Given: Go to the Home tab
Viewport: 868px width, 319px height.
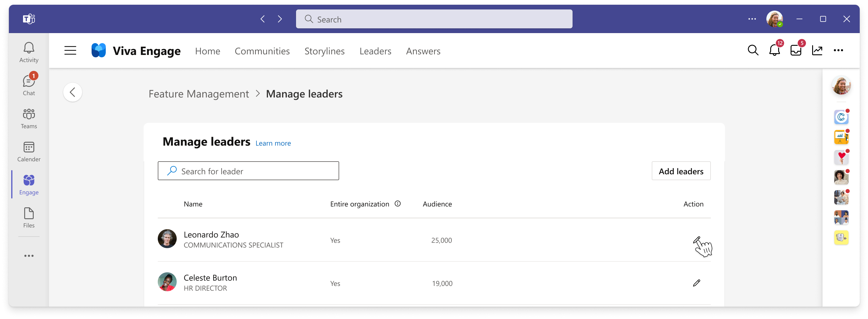Looking at the screenshot, I should point(208,51).
